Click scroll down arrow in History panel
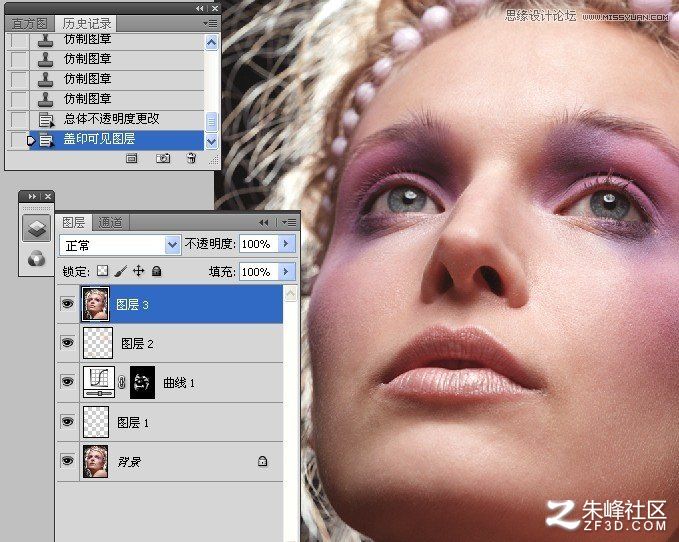Viewport: 679px width, 542px height. (211, 141)
